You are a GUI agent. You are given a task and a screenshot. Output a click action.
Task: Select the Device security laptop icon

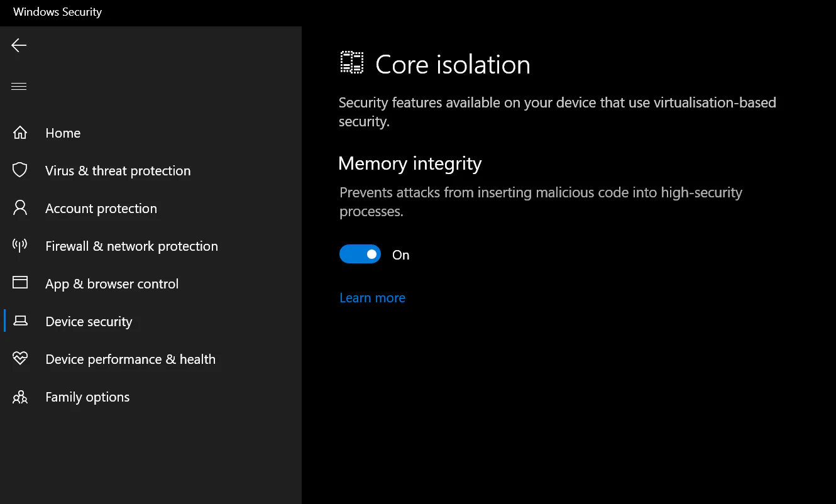coord(19,320)
